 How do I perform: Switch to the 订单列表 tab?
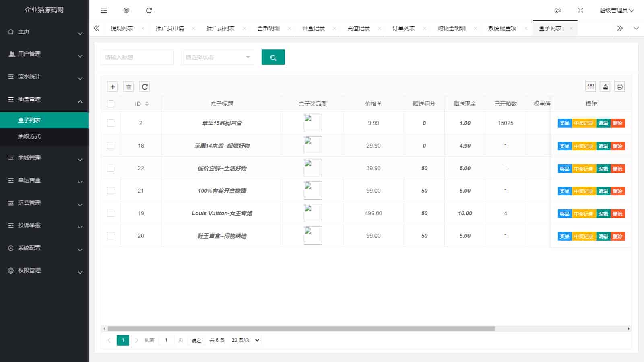(403, 28)
